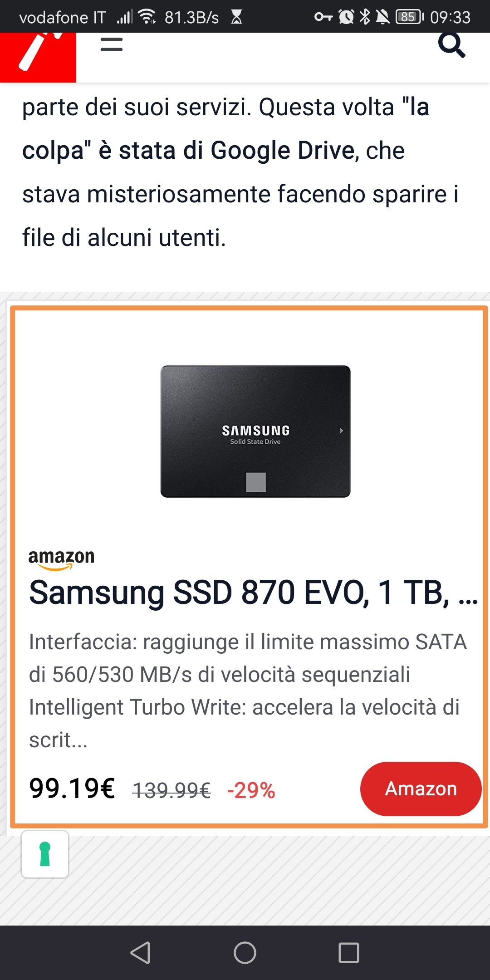Viewport: 490px width, 980px height.
Task: Tap the alarm clock status icon
Action: (346, 17)
